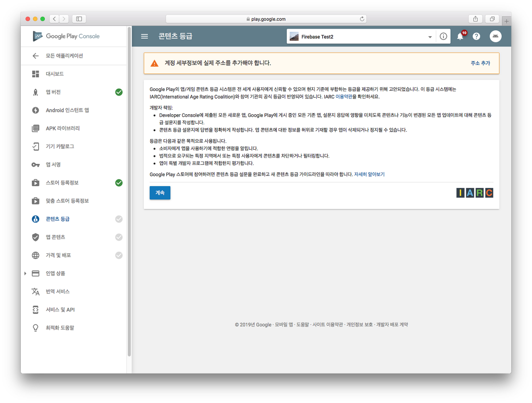The image size is (532, 403).
Task: Click the orange warning triangle icon
Action: 155,63
